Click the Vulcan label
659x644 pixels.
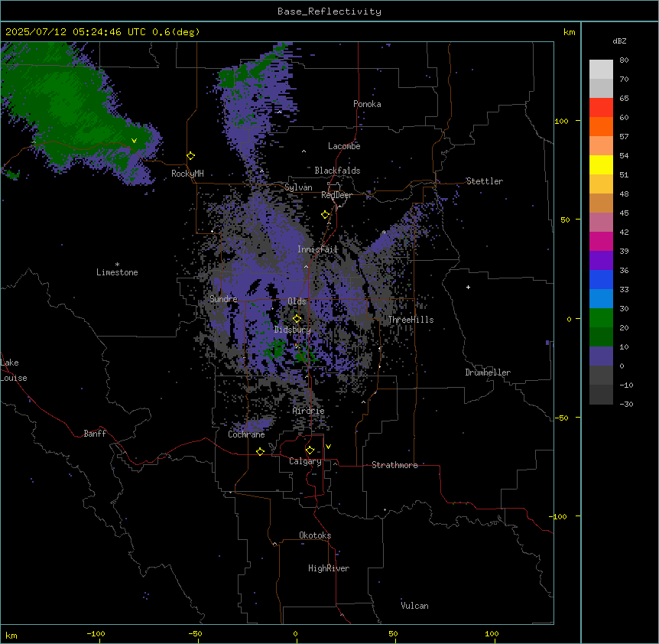click(415, 606)
